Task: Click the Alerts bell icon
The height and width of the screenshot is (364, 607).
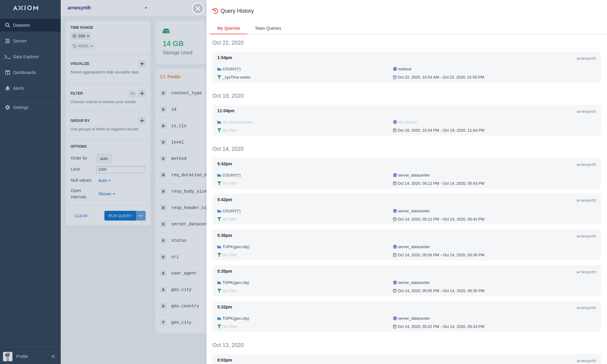Action: 8,88
